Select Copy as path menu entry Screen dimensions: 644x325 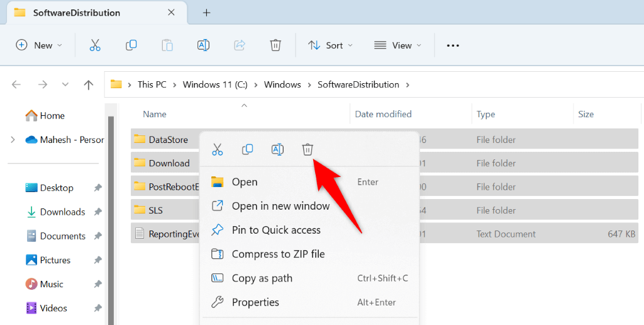click(x=262, y=278)
